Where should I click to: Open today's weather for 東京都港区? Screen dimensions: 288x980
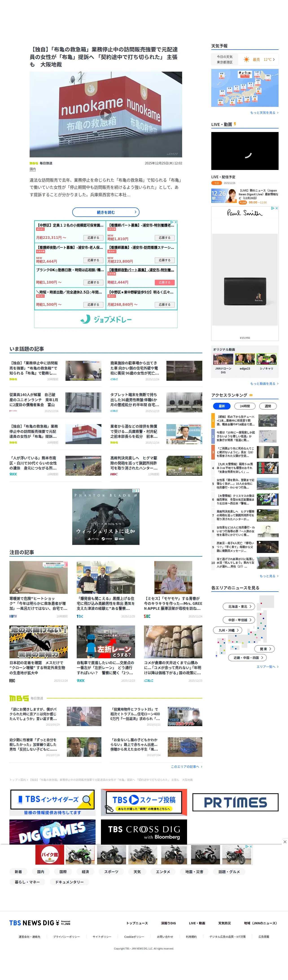coord(245,59)
